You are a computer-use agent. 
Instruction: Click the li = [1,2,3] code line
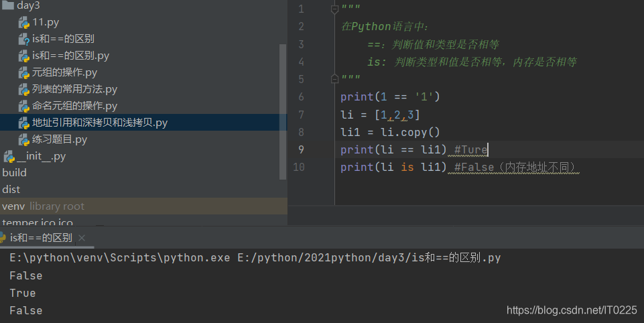point(381,115)
